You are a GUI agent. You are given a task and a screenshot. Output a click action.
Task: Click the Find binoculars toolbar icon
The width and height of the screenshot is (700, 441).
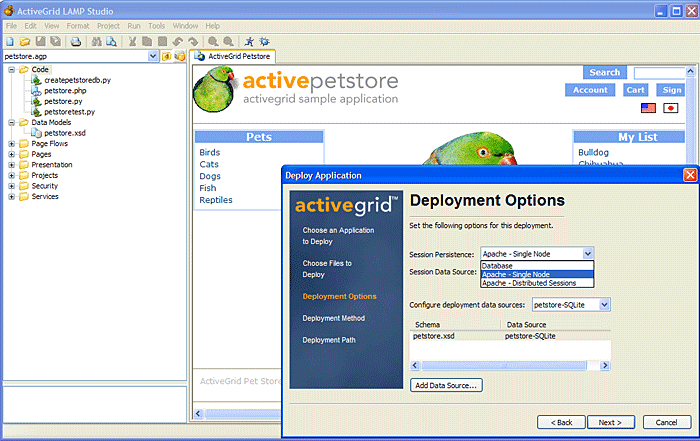(x=96, y=41)
